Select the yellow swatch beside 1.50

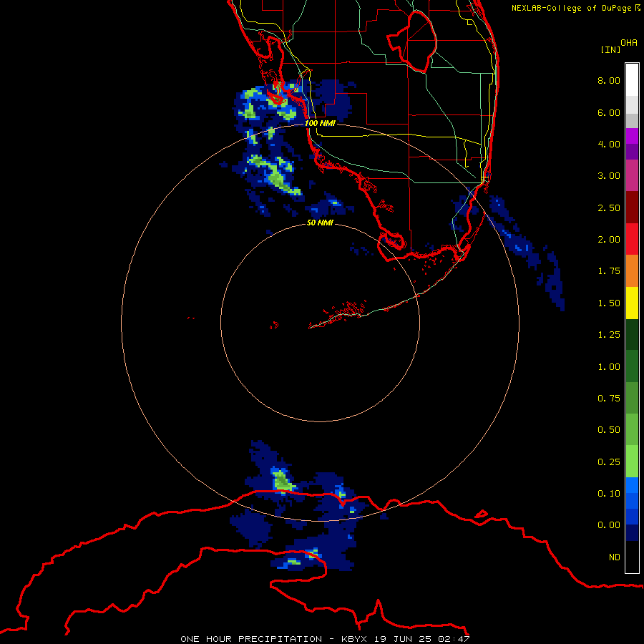tap(632, 303)
